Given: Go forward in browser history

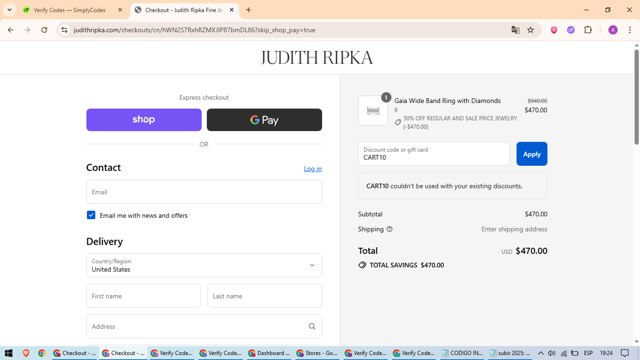Looking at the screenshot, I should coord(27,30).
